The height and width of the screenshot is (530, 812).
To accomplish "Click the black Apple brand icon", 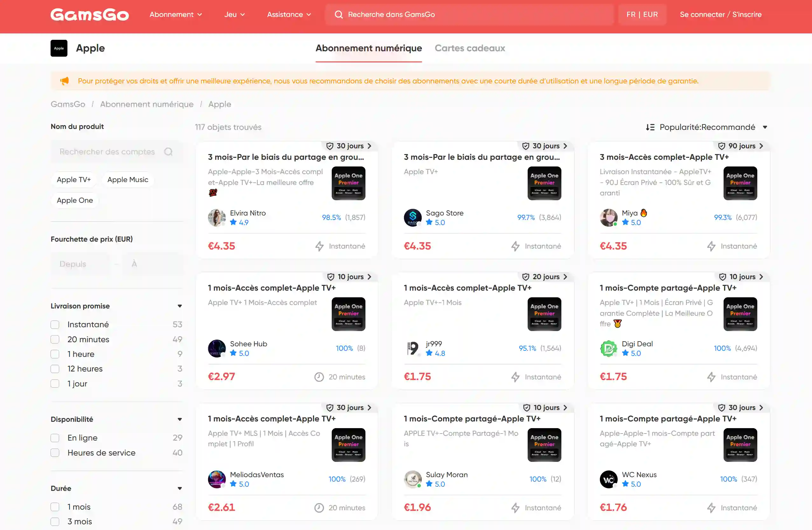I will coord(59,48).
